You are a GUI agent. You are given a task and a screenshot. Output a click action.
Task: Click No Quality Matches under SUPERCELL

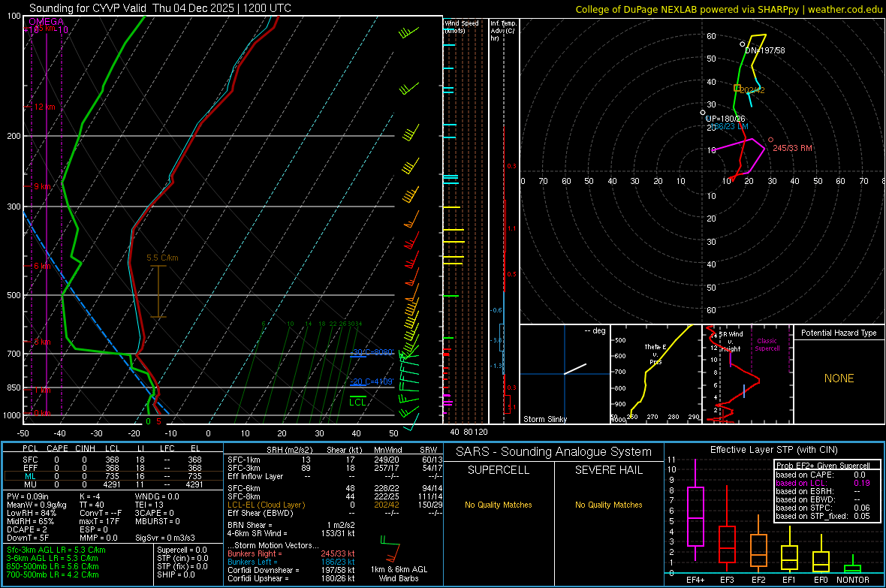pos(499,505)
